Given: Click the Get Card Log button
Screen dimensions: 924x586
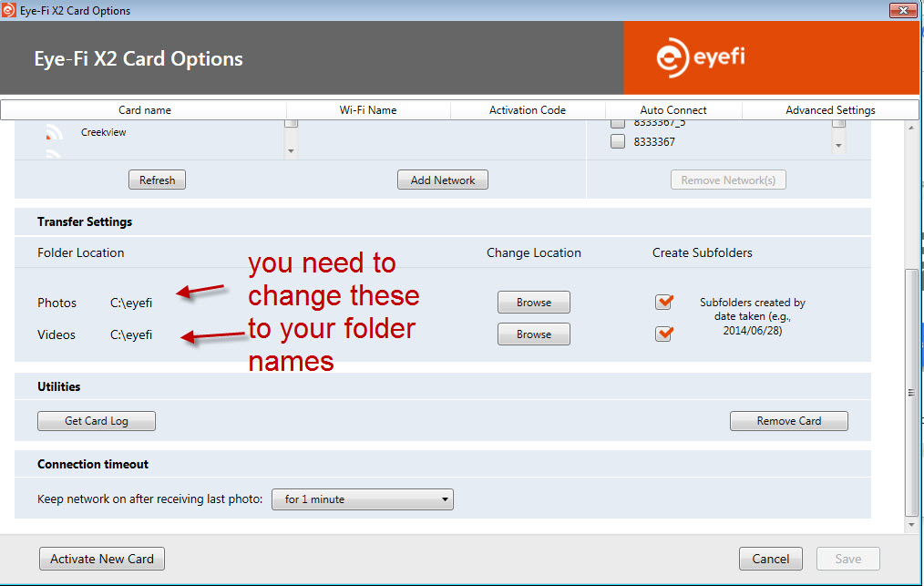Looking at the screenshot, I should [x=97, y=421].
